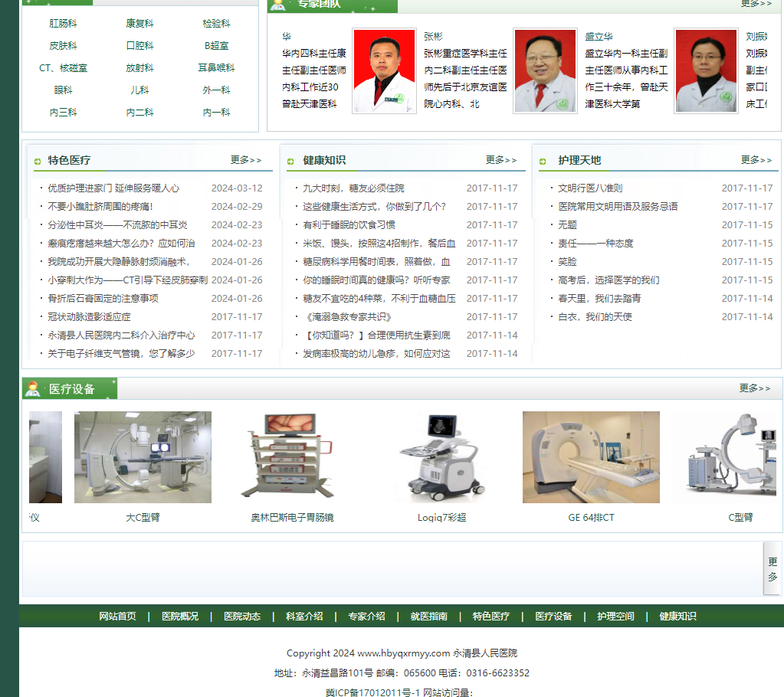Click the green arrow icon beside 特色医疗
Viewport: 784px width, 697px height.
click(38, 162)
